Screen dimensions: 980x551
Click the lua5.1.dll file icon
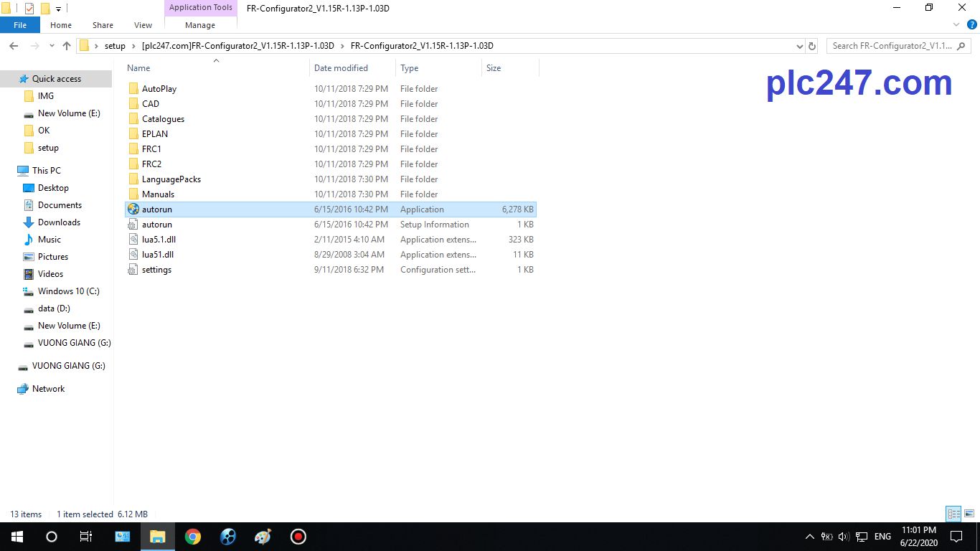[x=133, y=240]
